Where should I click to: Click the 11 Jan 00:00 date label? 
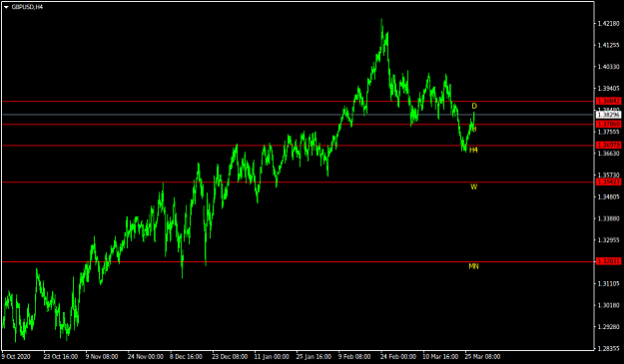click(x=272, y=357)
